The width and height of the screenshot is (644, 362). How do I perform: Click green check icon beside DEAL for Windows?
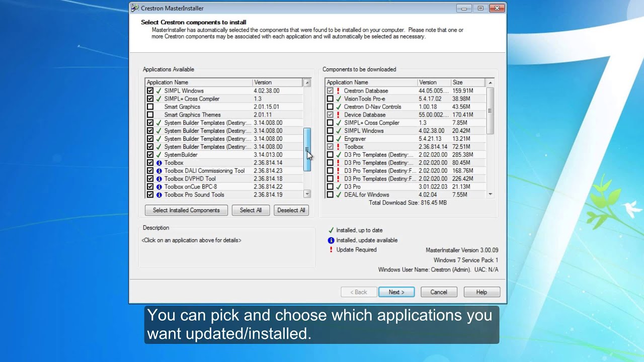coord(339,195)
